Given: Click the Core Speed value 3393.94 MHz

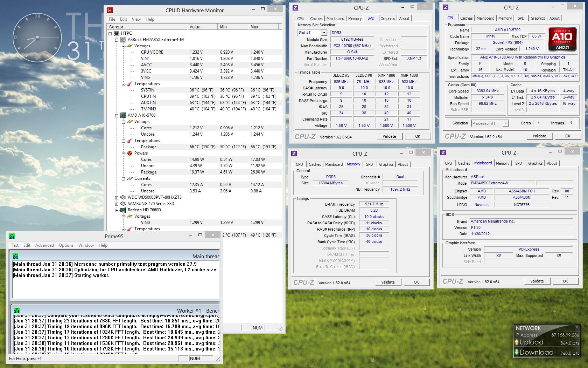Looking at the screenshot, I should click(488, 91).
